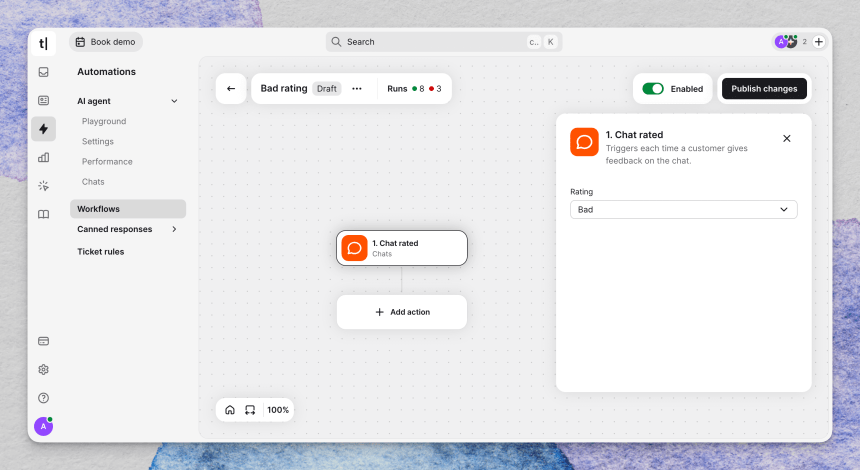
Task: Click the Publish changes button
Action: 764,88
